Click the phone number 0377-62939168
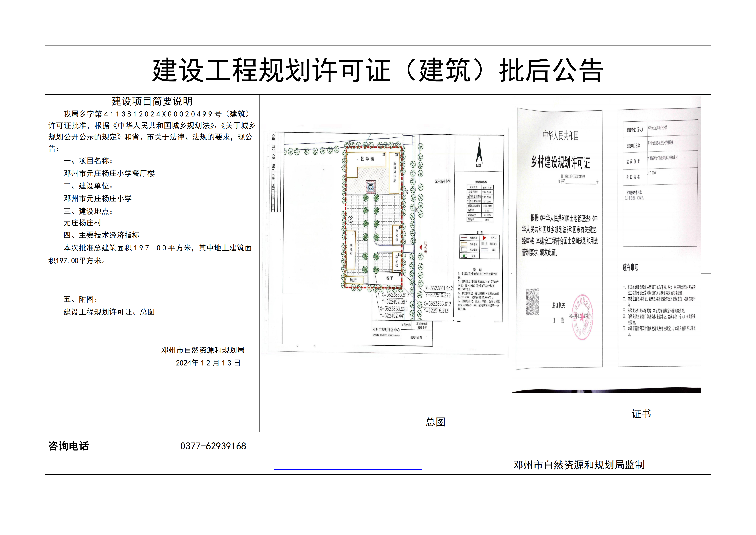The image size is (756, 535). (213, 446)
